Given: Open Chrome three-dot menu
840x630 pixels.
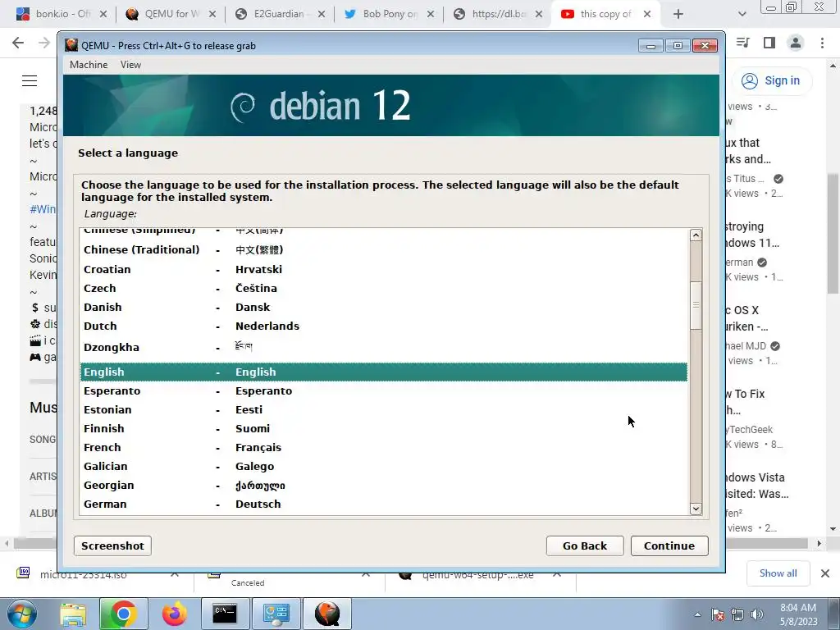Looking at the screenshot, I should (822, 43).
